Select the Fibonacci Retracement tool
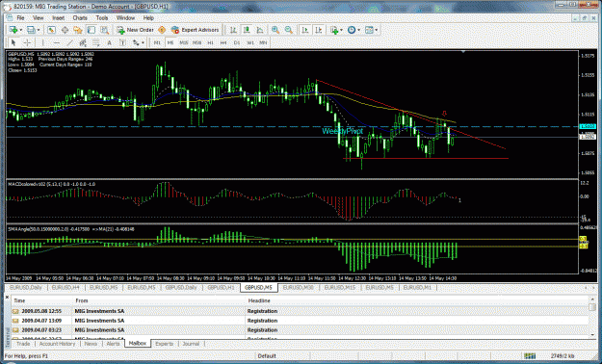 coord(96,42)
